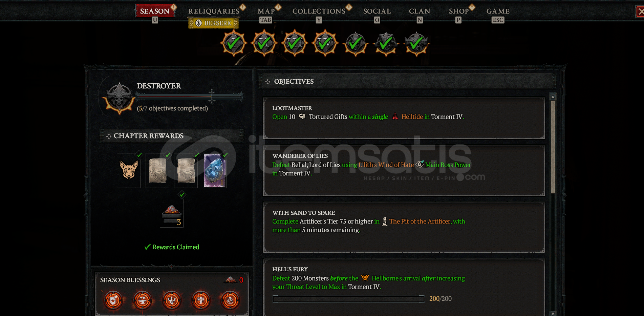The width and height of the screenshot is (644, 316).
Task: Click the middle season blessing icon
Action: pos(172,300)
